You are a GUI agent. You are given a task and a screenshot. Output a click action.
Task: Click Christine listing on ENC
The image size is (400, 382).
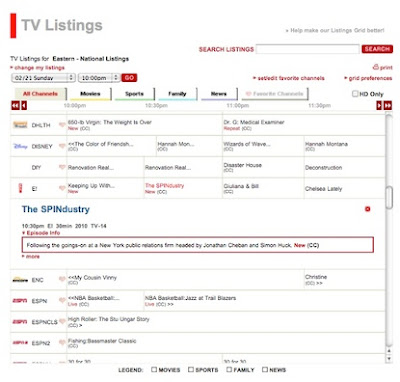316,277
